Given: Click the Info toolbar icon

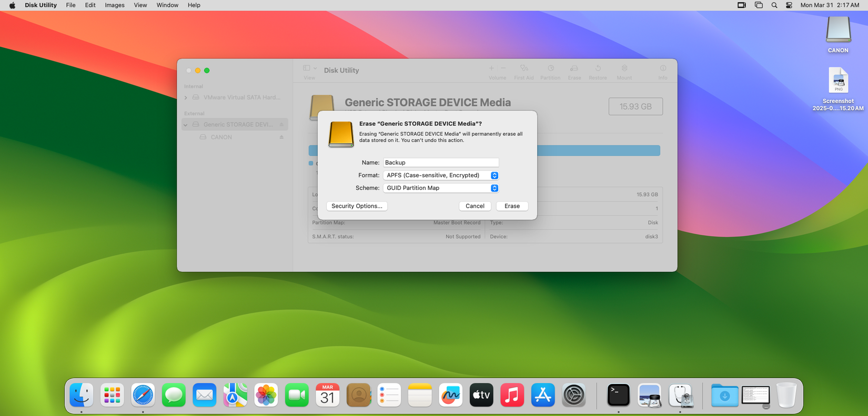Looking at the screenshot, I should point(662,69).
